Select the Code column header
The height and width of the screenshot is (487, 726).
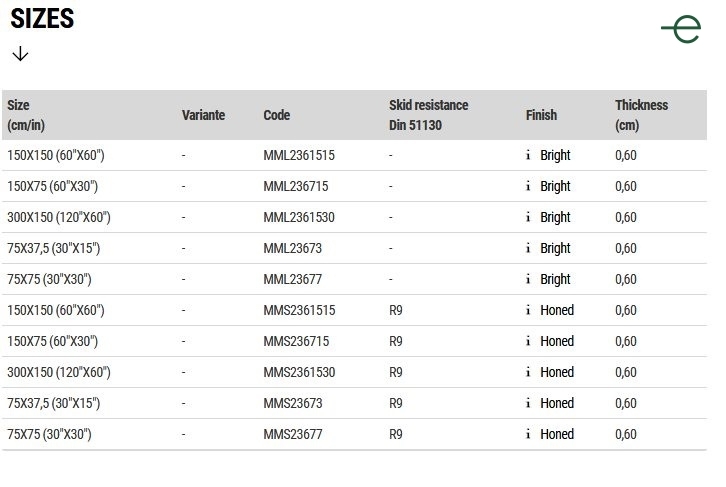pyautogui.click(x=276, y=115)
